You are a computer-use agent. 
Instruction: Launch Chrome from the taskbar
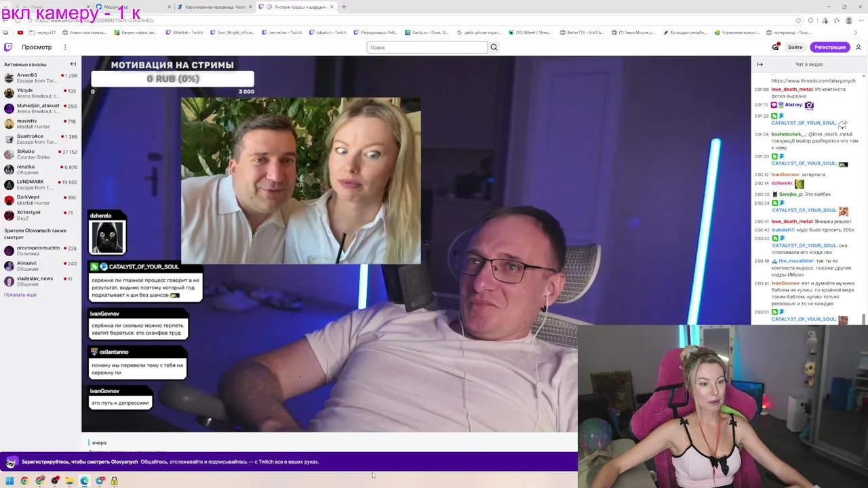point(24,481)
